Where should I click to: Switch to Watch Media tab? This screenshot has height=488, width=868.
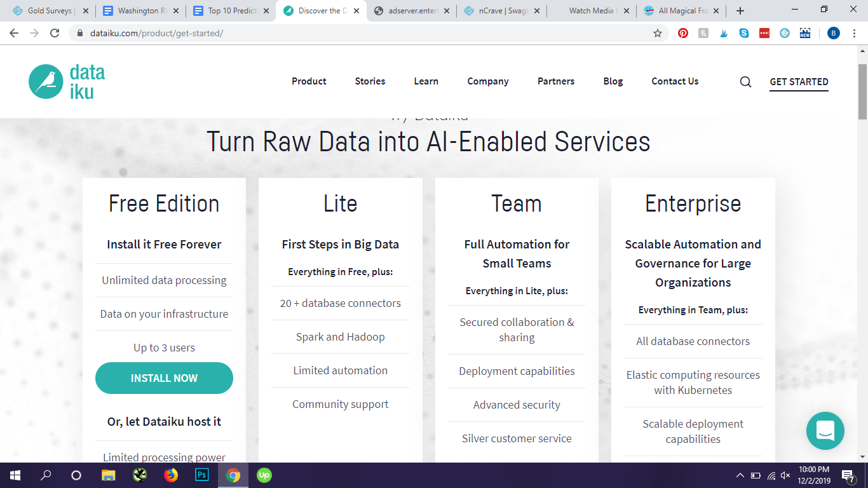pyautogui.click(x=591, y=11)
